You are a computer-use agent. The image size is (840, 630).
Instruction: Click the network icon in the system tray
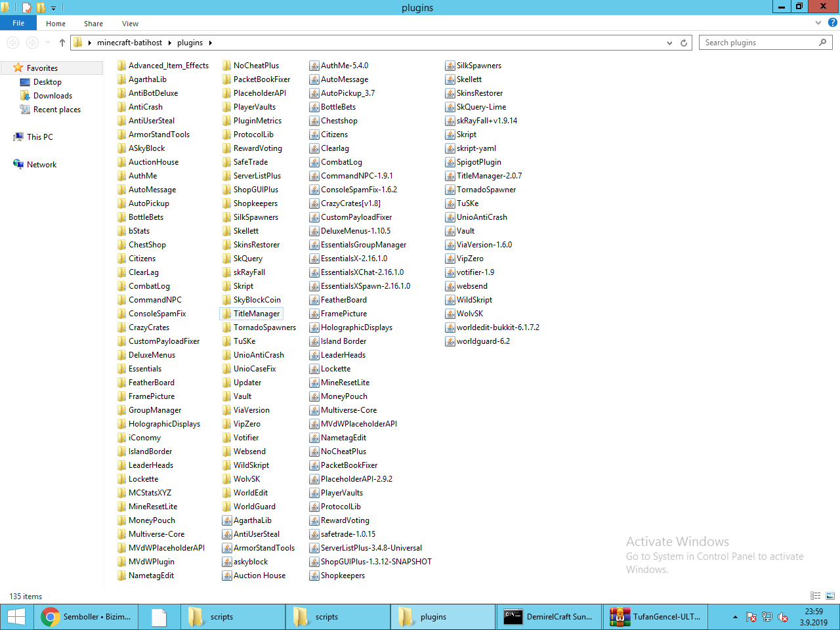pos(767,617)
